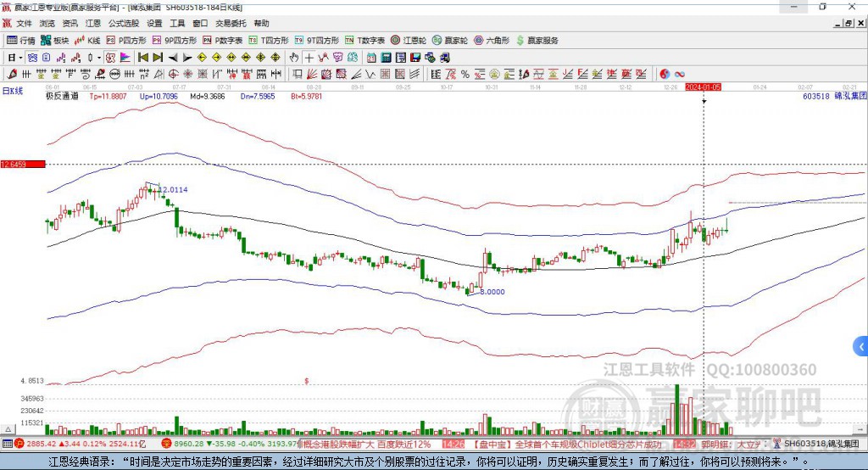Click the blue infinity loop icon
The height and width of the screenshot is (470, 868).
coord(679,74)
